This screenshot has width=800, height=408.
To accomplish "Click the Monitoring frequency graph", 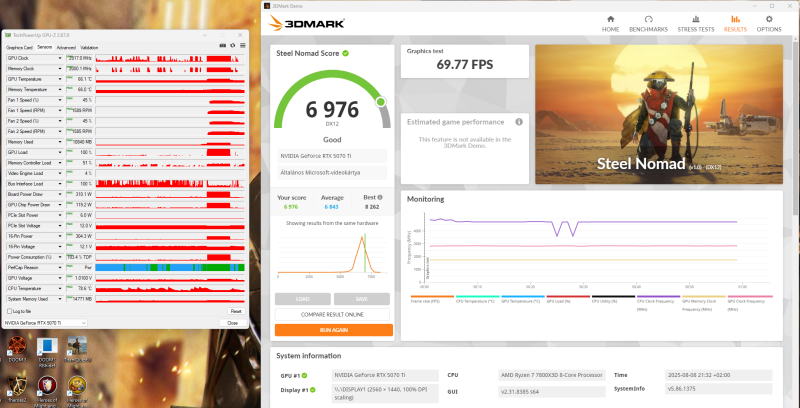I will coord(594,248).
